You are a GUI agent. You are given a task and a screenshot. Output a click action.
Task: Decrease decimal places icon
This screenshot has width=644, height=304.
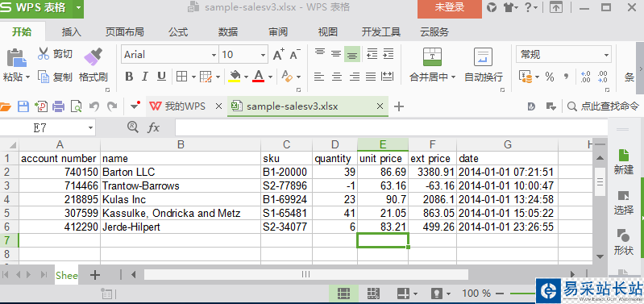coord(603,77)
